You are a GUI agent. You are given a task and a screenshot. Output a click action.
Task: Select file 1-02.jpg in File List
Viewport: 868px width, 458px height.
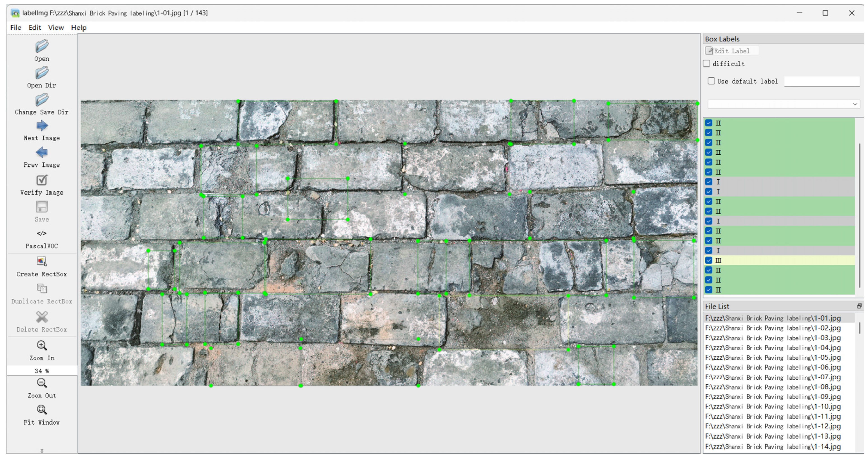(x=779, y=328)
